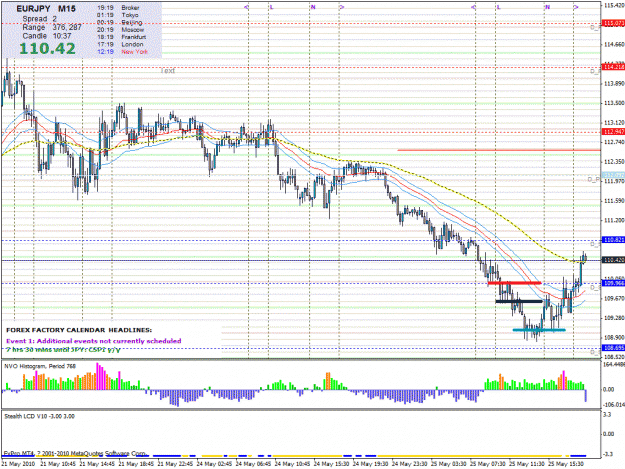Viewport: 625px width, 469px height.
Task: Select the blue 109.966 price tag
Action: pyautogui.click(x=613, y=283)
